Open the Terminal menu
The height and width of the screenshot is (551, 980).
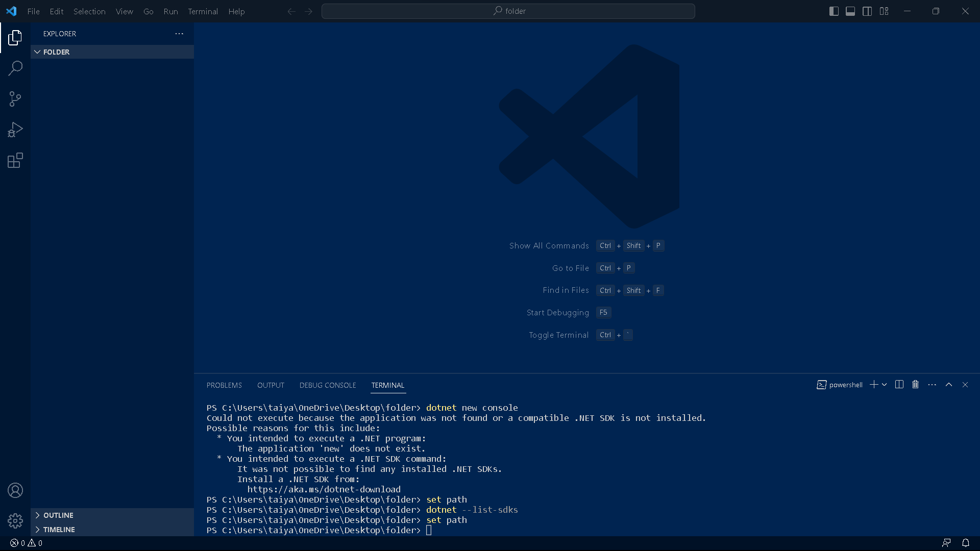pos(203,11)
